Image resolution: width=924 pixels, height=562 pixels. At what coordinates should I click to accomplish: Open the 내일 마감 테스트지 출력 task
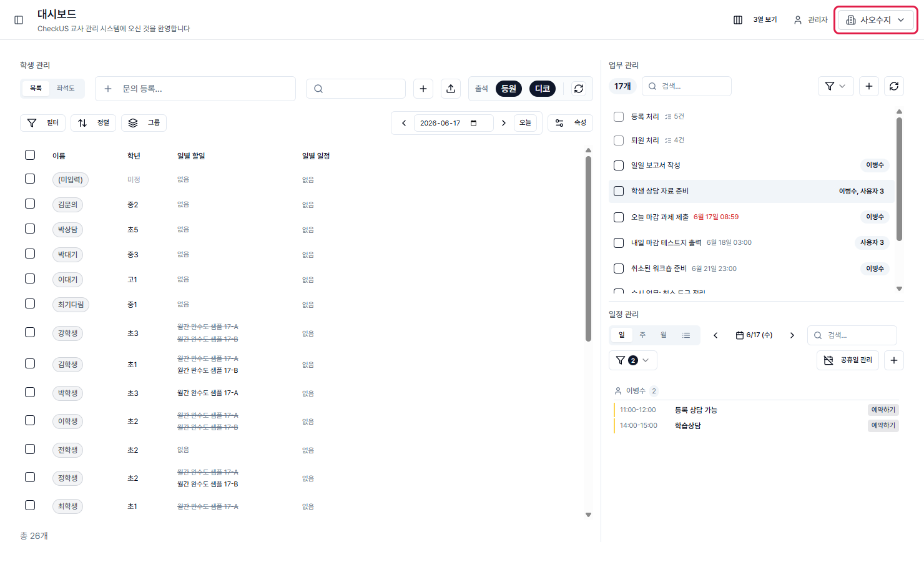point(666,243)
